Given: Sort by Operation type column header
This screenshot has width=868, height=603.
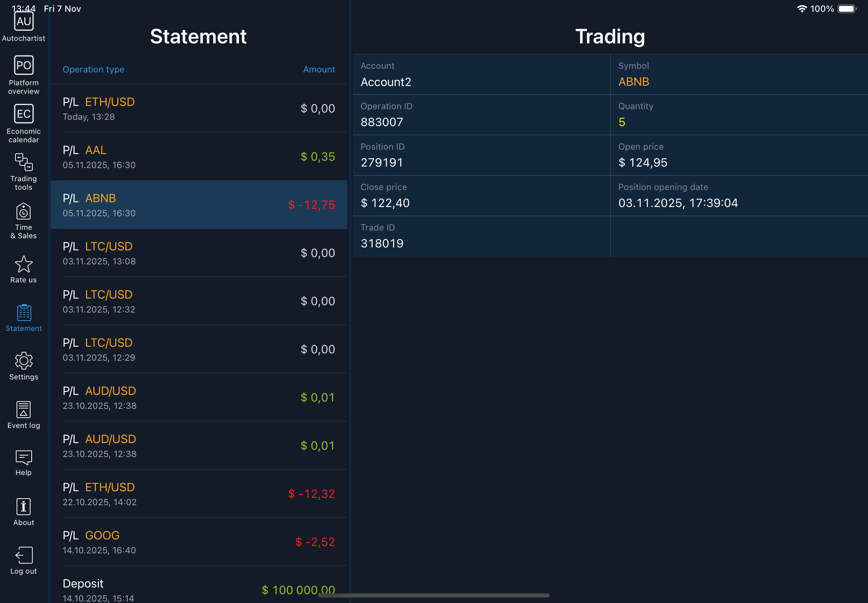Looking at the screenshot, I should click(x=93, y=69).
